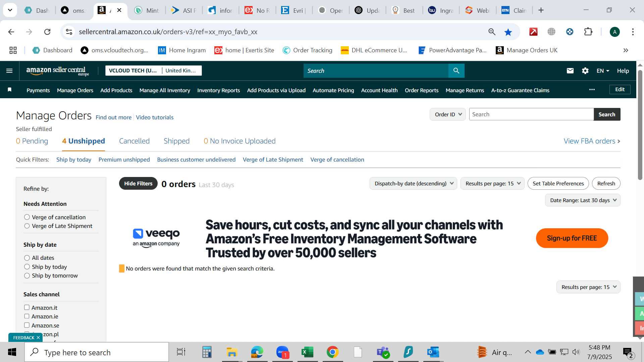Select Ship by today radio option
644x362 pixels.
click(27, 267)
